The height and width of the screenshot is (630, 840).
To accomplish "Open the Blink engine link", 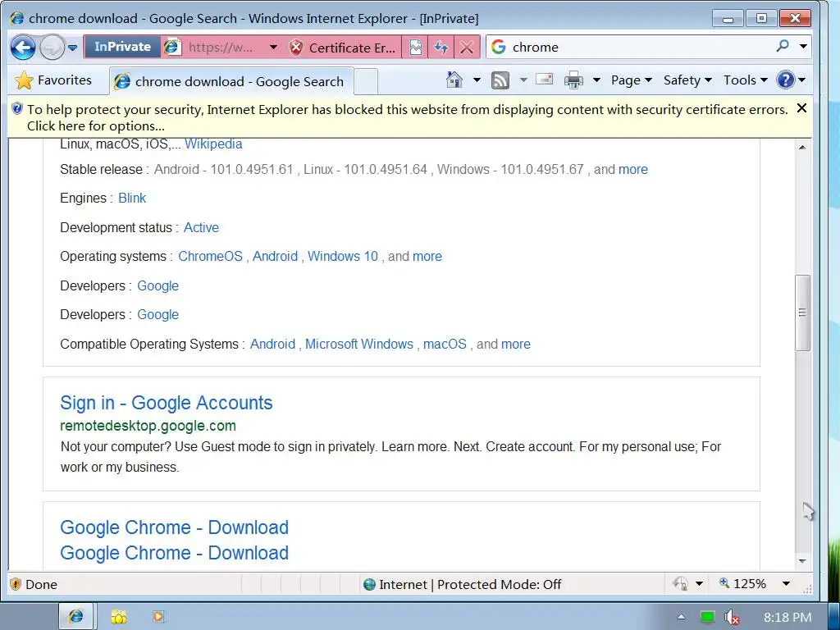I will point(132,199).
